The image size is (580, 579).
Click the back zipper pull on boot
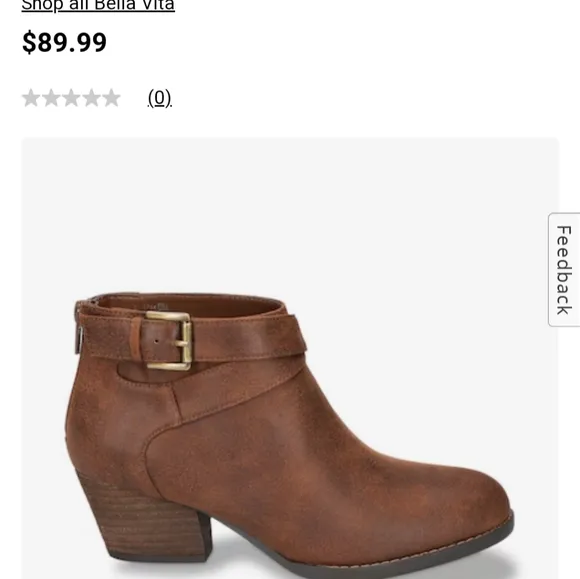pyautogui.click(x=80, y=339)
